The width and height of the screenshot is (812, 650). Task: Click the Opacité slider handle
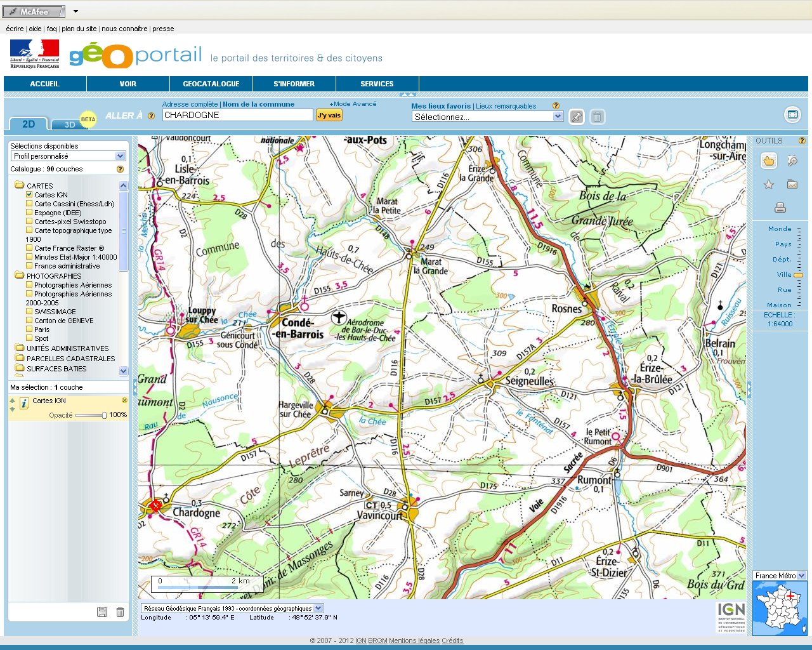coord(104,415)
